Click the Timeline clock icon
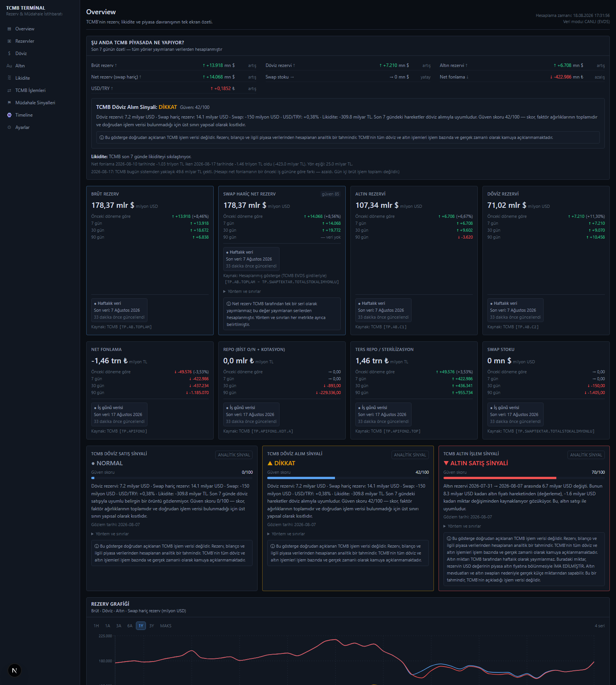Image resolution: width=616 pixels, height=685 pixels. [9, 115]
